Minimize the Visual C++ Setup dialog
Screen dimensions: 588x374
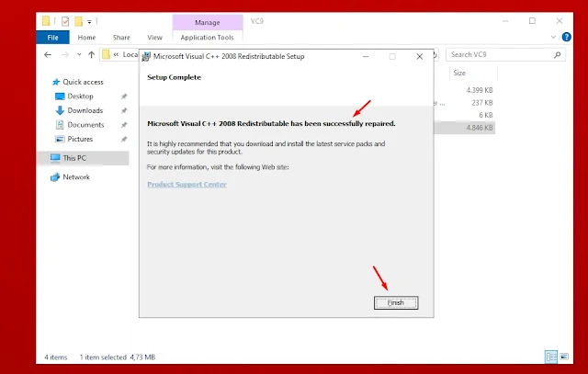[366, 56]
